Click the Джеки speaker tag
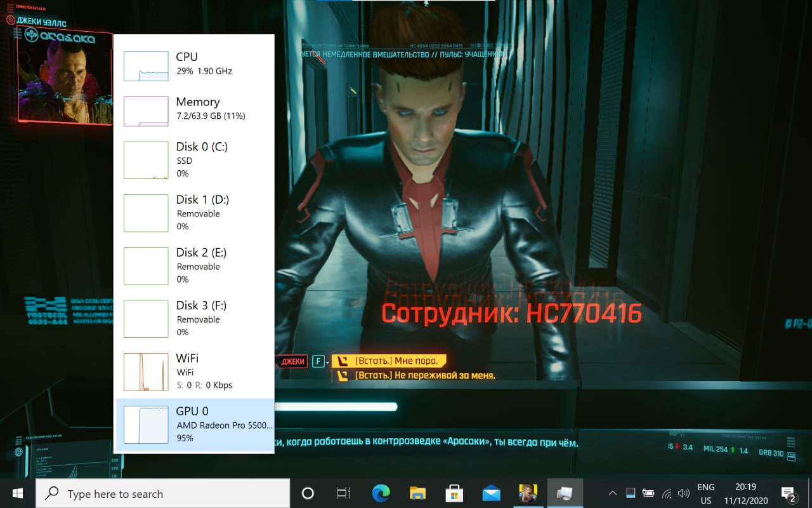812x508 pixels. coord(292,361)
